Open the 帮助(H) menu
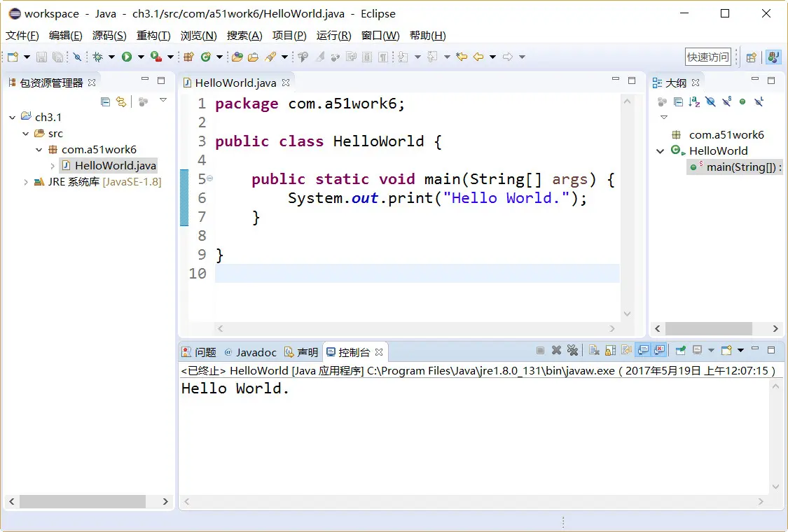 point(428,36)
